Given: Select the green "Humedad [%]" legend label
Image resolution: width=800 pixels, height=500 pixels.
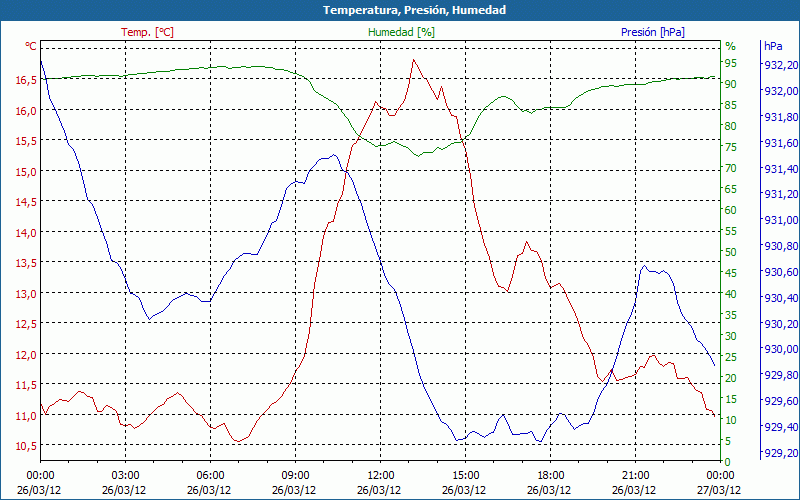Looking at the screenshot, I should click(x=402, y=32).
